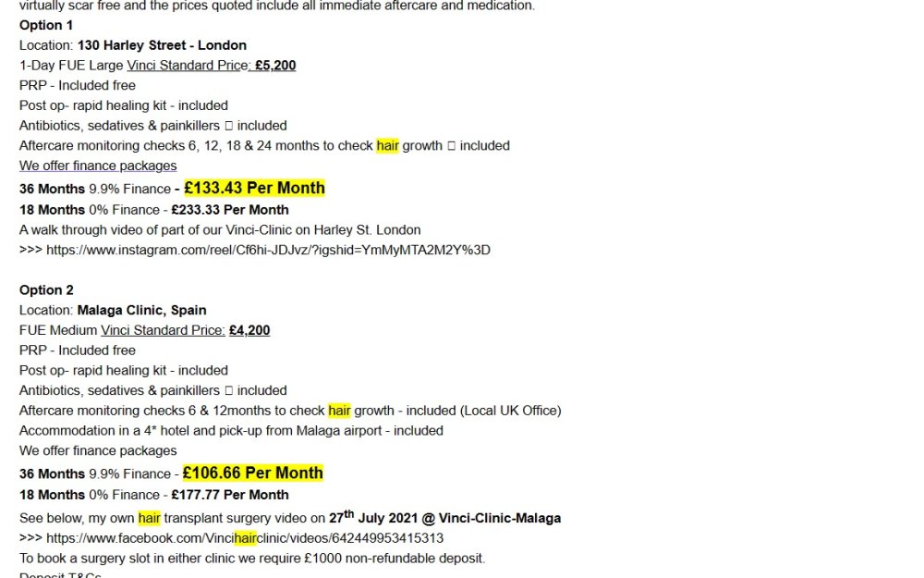Click "Vinci Standard Price" in FUE Medium line
Viewport: 924px width, 578px height.
(x=163, y=330)
